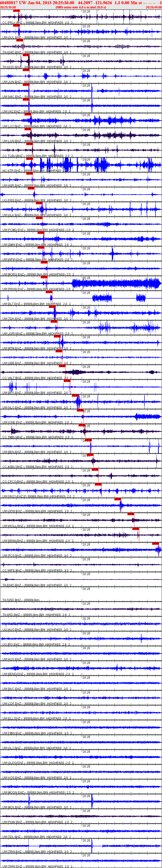Select the CC CPCO BHZ station label
Viewport: 162px width, 868px height.
pos(13,482)
